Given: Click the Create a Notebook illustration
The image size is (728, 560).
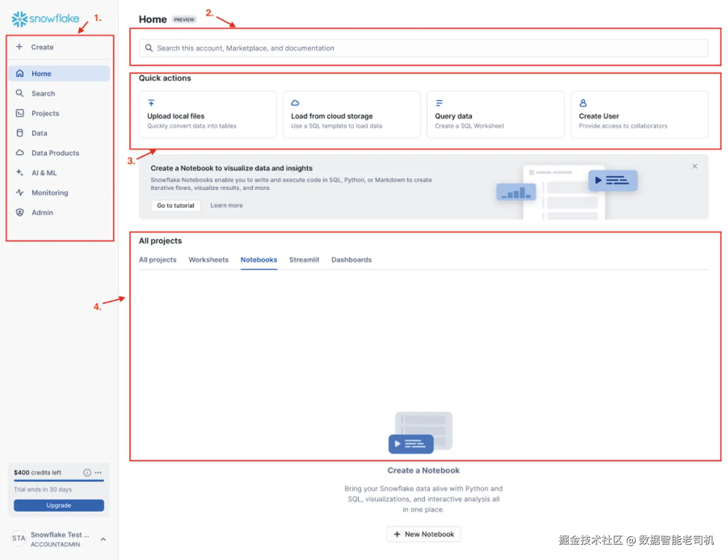Looking at the screenshot, I should pos(421,432).
